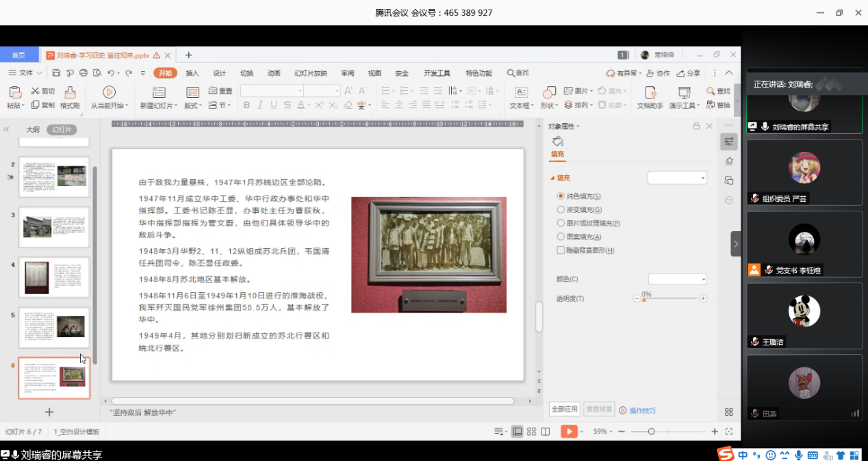
Task: Click the New Slide (新建幻灯片) icon
Action: [159, 92]
